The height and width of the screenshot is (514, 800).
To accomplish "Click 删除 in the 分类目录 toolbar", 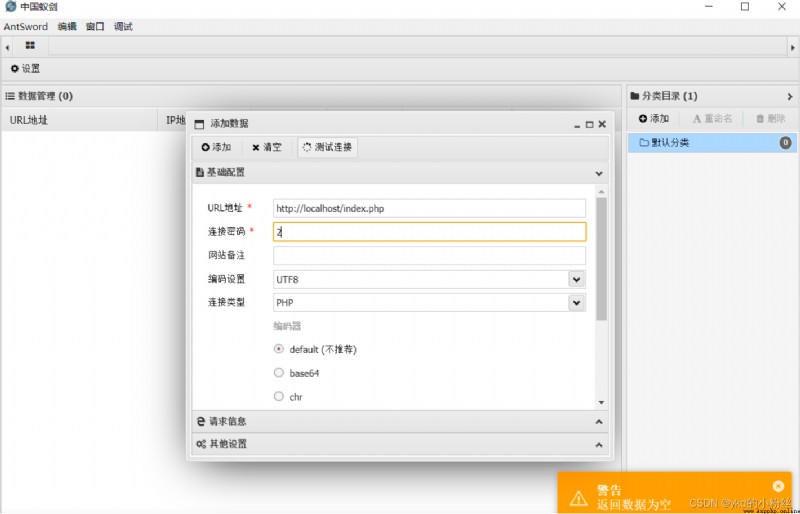I will pyautogui.click(x=770, y=118).
